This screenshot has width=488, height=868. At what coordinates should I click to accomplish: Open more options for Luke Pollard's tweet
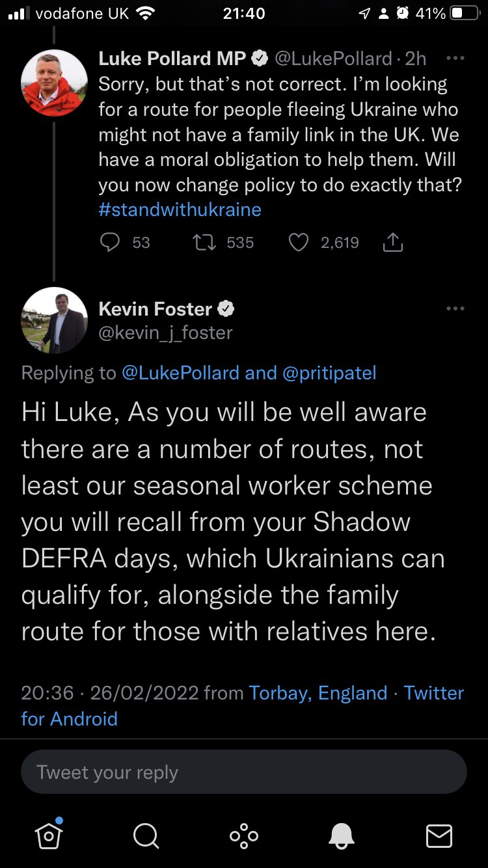455,58
